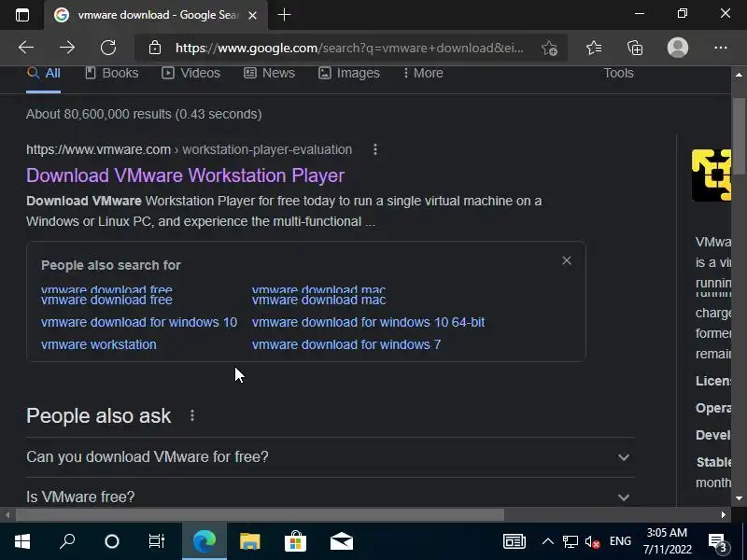The height and width of the screenshot is (560, 747).
Task: Open People also ask options menu
Action: 192,415
